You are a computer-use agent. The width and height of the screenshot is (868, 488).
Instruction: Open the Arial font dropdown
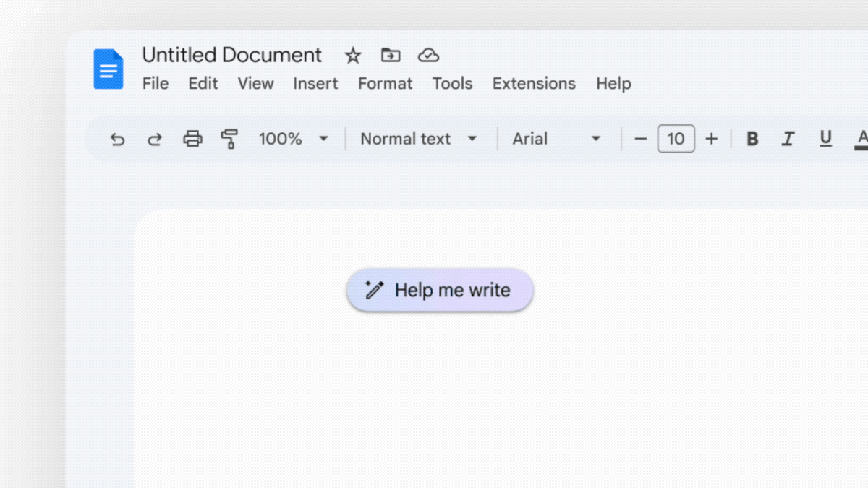pos(557,138)
